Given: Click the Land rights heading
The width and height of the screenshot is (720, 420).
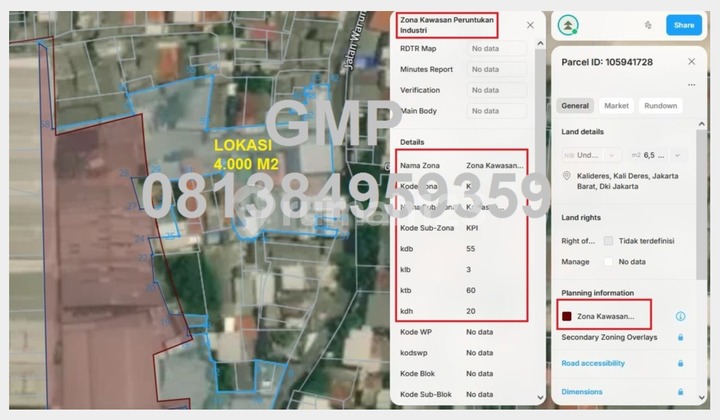Looking at the screenshot, I should tap(581, 217).
